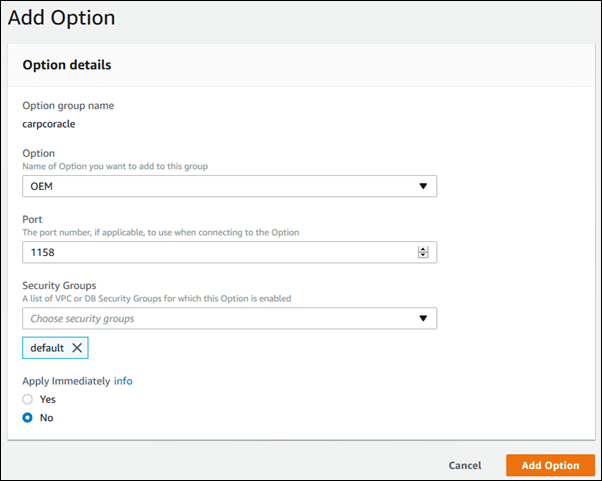Increase port number with up stepper arrow
The image size is (602, 481).
(423, 249)
